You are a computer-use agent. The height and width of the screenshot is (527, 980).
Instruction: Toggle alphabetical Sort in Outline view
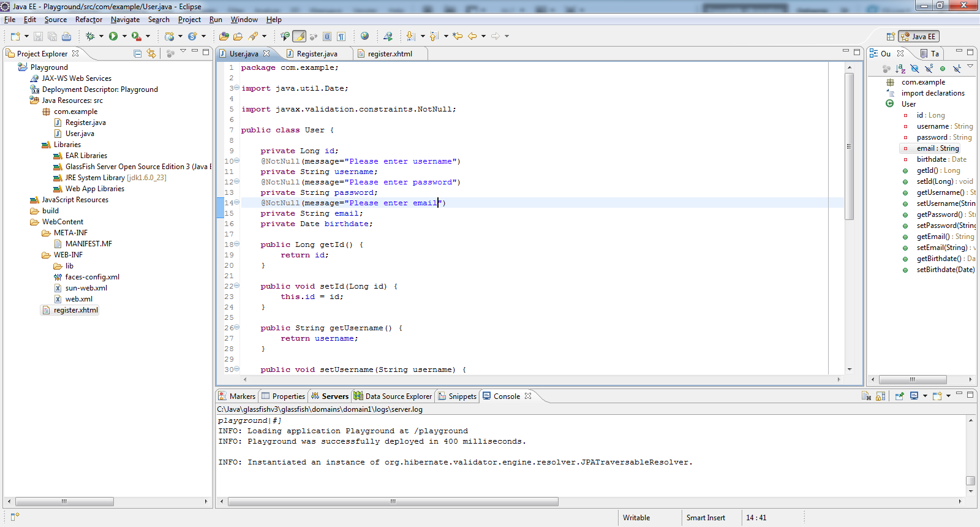pyautogui.click(x=900, y=69)
